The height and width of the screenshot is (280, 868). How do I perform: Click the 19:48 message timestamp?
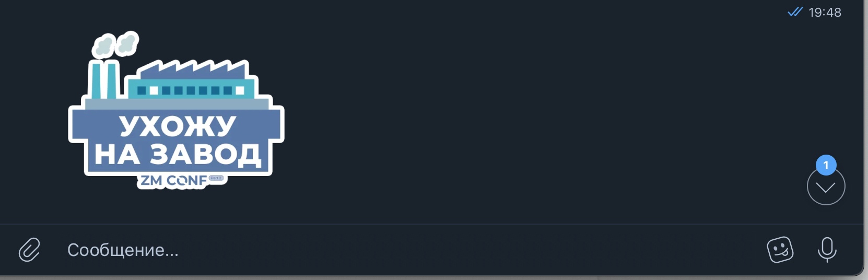pos(825,12)
